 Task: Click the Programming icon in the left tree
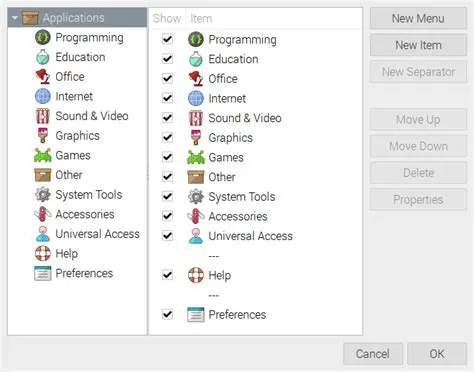[43, 37]
